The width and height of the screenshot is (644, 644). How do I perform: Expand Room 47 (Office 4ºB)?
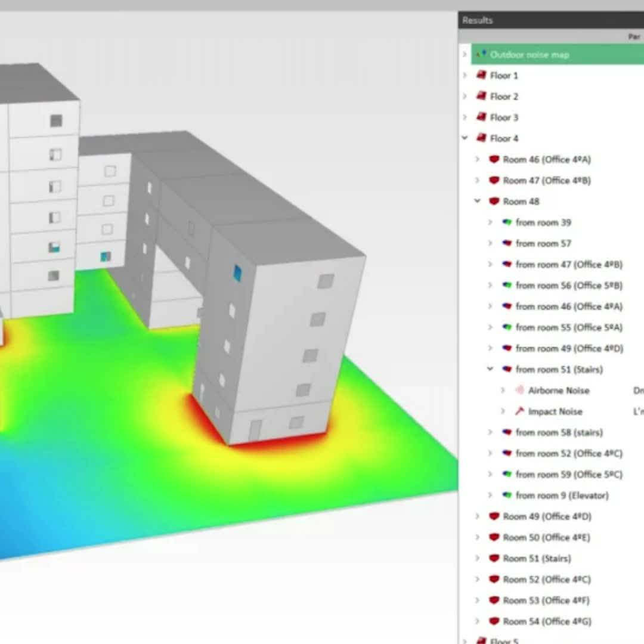pyautogui.click(x=477, y=180)
